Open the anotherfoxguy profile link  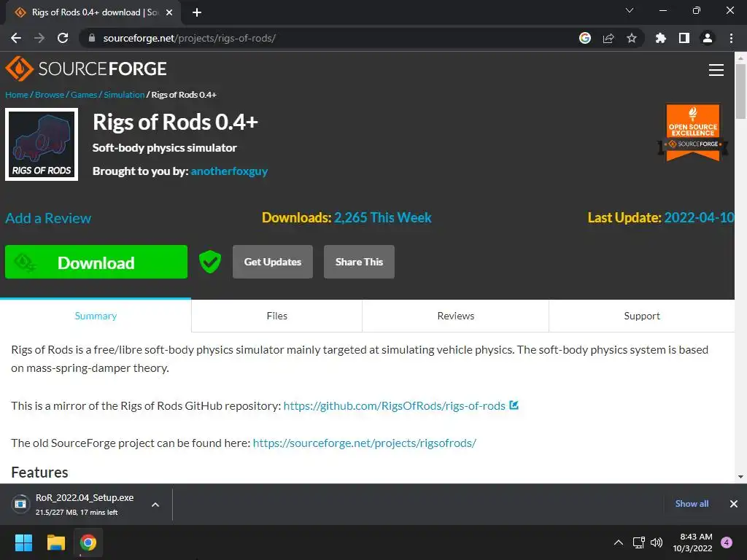(229, 171)
